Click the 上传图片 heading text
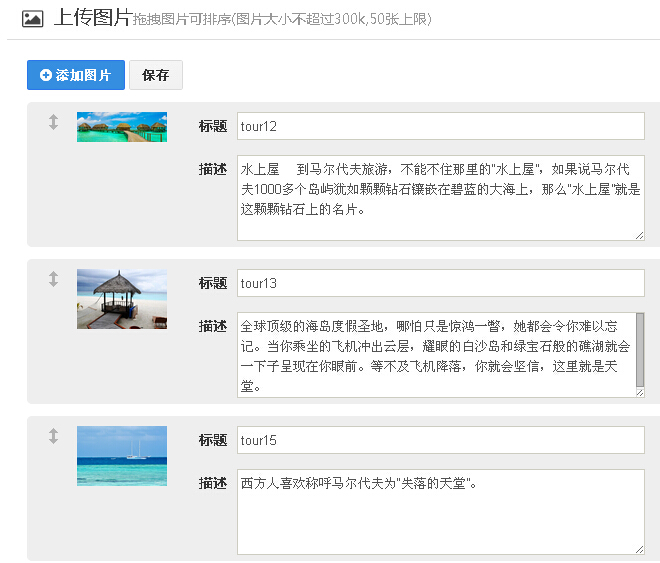The width and height of the screenshot is (660, 563). [92, 18]
